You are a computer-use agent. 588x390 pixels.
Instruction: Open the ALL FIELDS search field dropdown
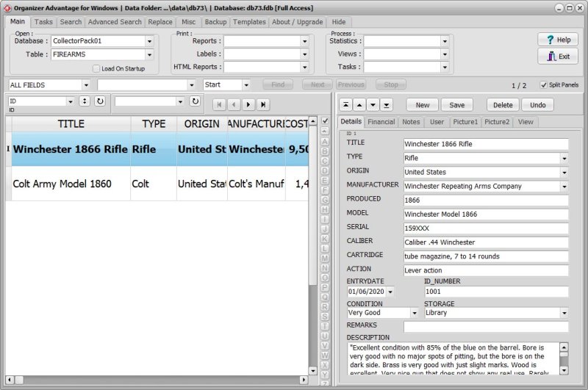coord(86,85)
